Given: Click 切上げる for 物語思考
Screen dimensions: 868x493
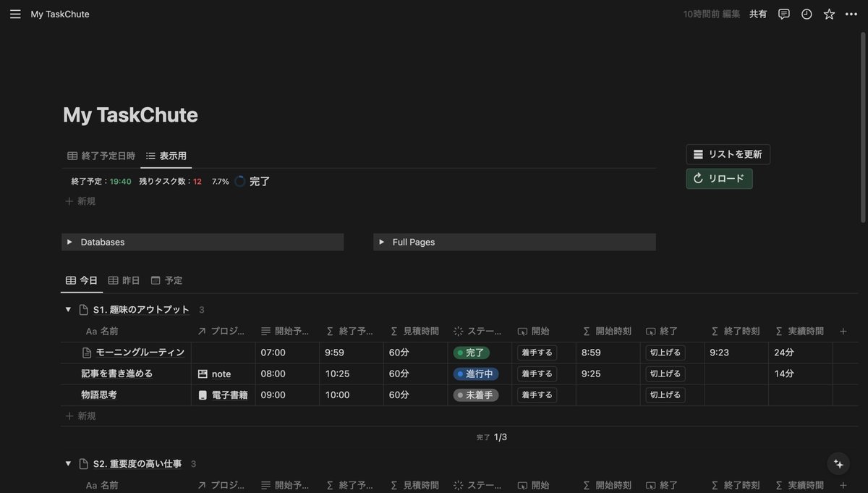Looking at the screenshot, I should (665, 395).
